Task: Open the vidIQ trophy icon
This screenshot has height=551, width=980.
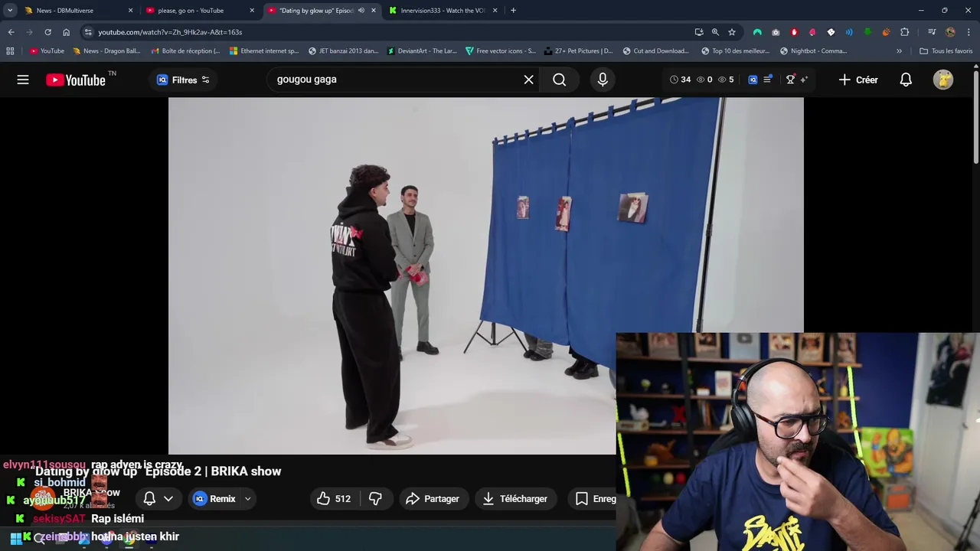Action: 790,80
